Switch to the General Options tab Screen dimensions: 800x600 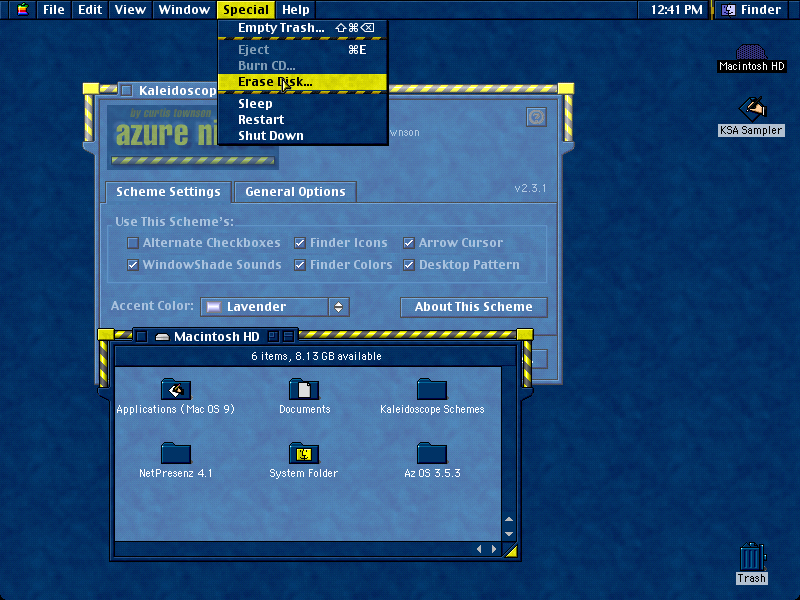point(295,192)
